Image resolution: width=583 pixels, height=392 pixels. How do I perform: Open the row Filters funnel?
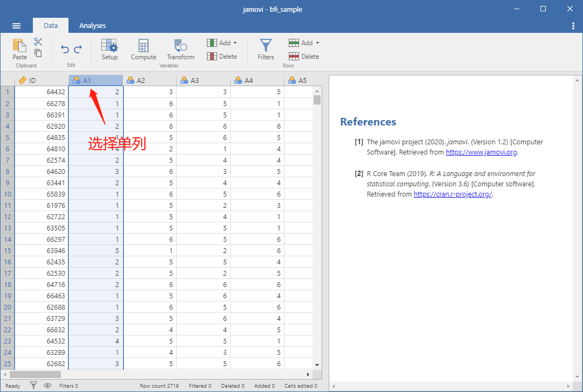click(x=266, y=50)
